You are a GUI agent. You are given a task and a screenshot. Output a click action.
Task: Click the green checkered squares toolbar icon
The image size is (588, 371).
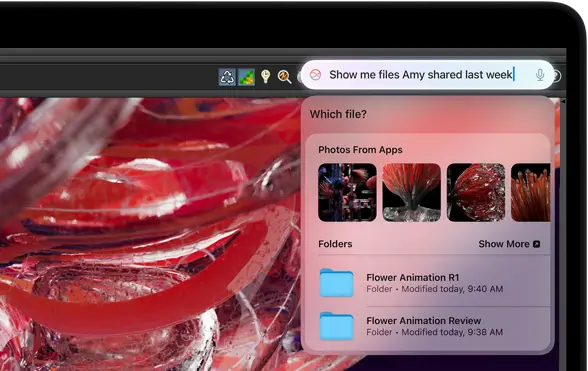tap(246, 77)
